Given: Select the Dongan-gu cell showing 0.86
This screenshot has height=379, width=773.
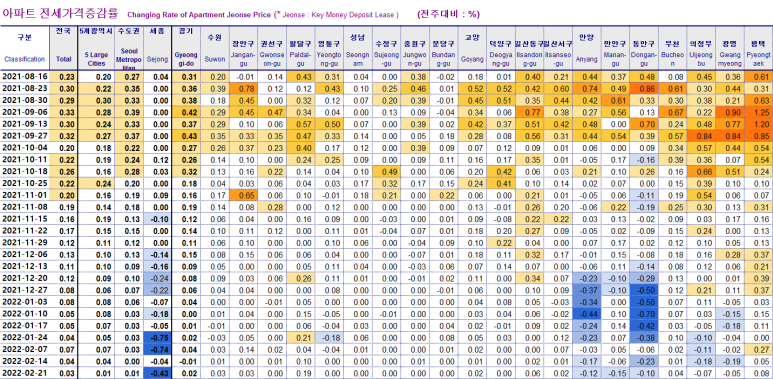Looking at the screenshot, I should (643, 88).
